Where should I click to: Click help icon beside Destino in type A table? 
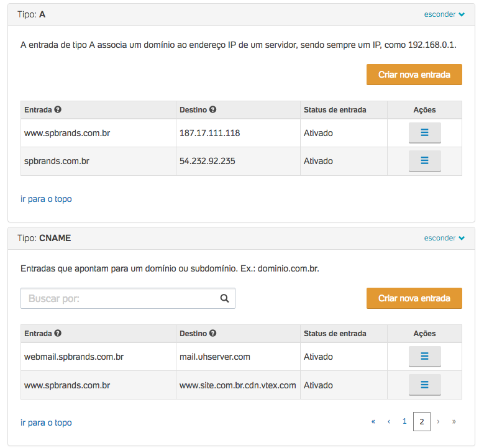point(212,110)
